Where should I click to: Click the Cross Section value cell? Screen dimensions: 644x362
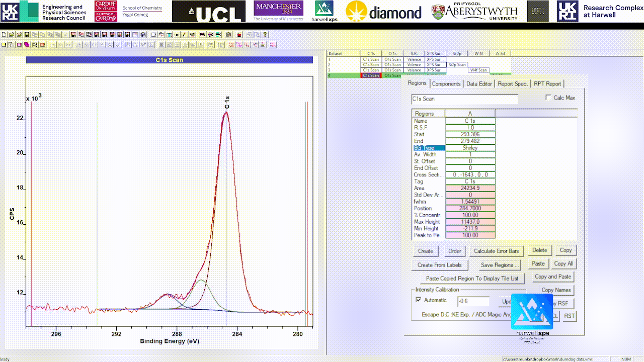(470, 174)
